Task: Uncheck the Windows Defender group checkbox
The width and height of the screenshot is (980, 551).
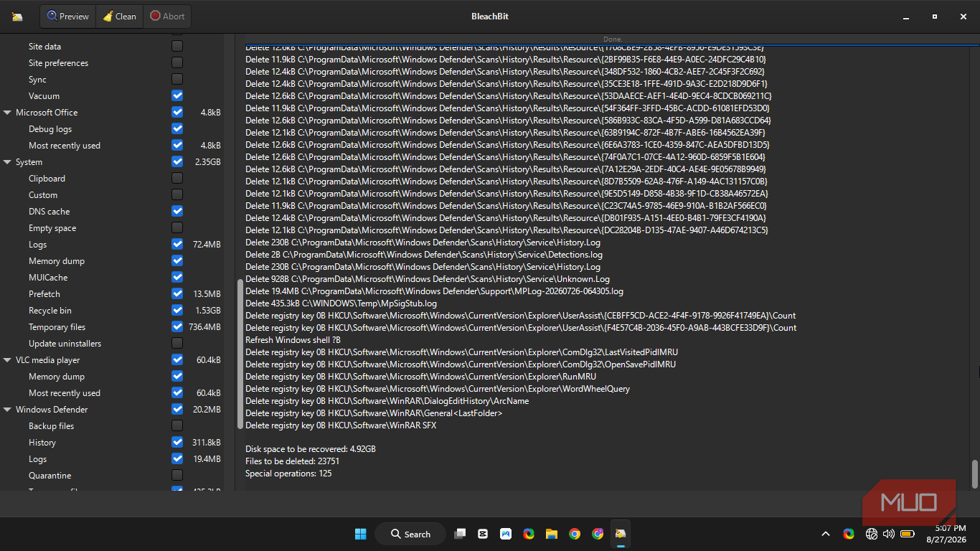Action: click(x=177, y=410)
